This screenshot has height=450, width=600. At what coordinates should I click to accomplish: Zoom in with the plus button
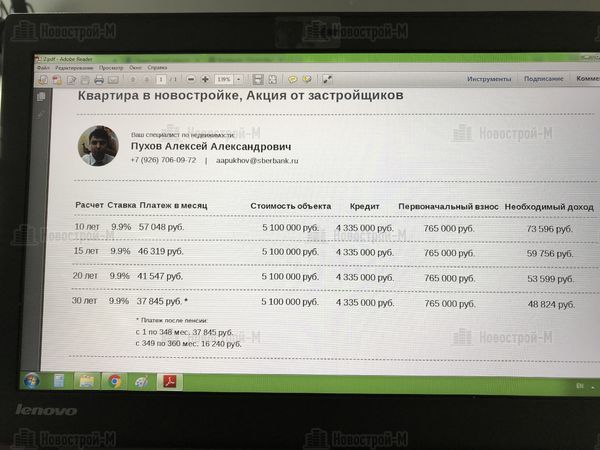coord(205,79)
